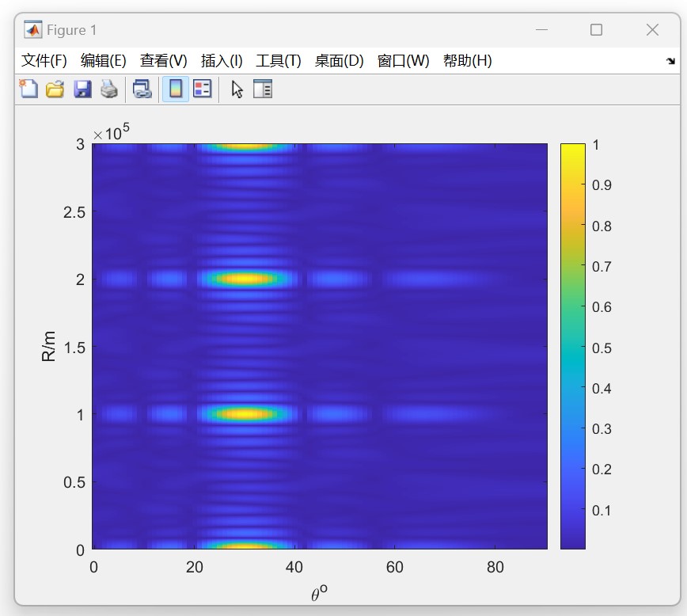Open the 桌面(D) menu
The image size is (687, 616).
coord(339,60)
